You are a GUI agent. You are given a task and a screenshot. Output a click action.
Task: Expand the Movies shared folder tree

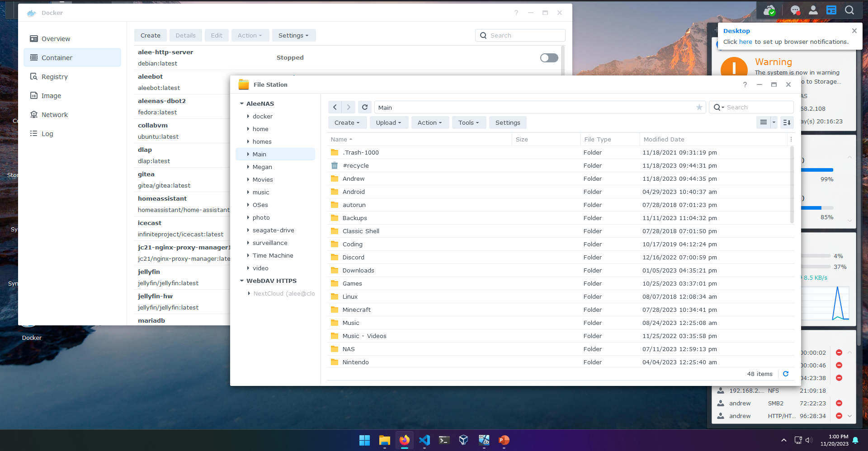pos(248,179)
